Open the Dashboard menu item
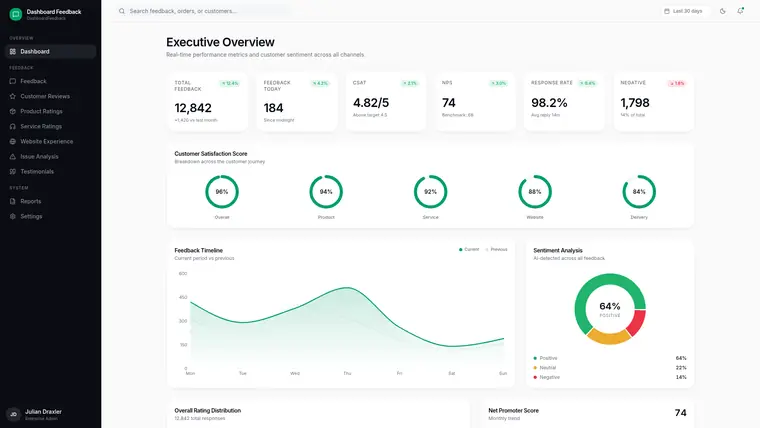Screen dimensions: 760x428 click(50, 51)
